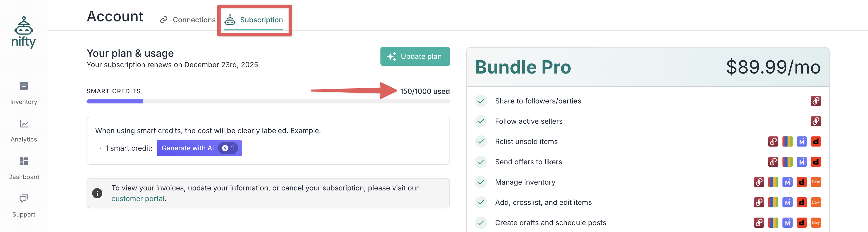Screen dimensions: 868x232
Task: Open Support in the sidebar
Action: 24,205
